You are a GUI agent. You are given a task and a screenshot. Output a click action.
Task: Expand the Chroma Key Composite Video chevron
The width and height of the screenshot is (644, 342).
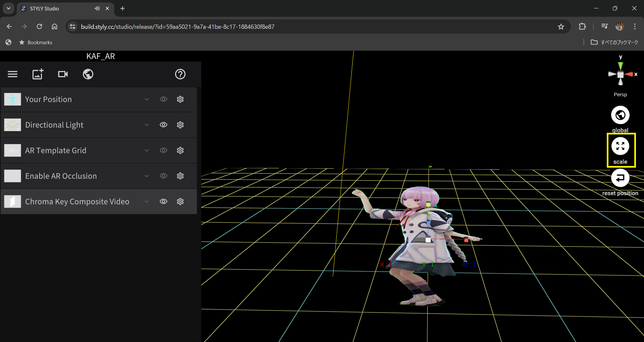click(147, 201)
